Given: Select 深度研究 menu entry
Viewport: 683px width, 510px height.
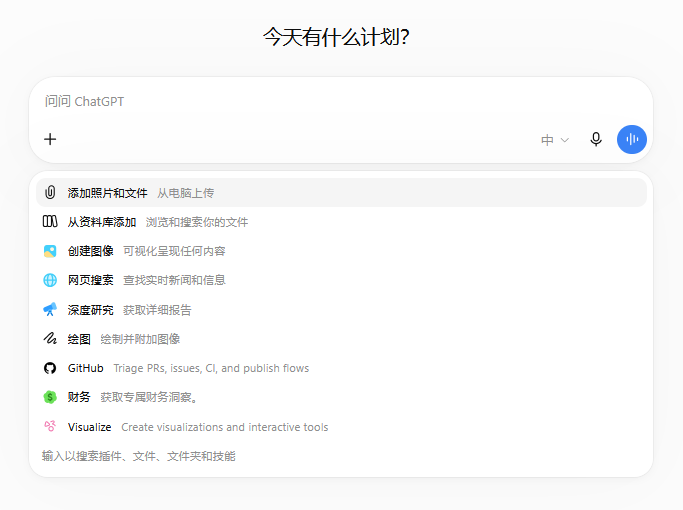Looking at the screenshot, I should point(342,310).
